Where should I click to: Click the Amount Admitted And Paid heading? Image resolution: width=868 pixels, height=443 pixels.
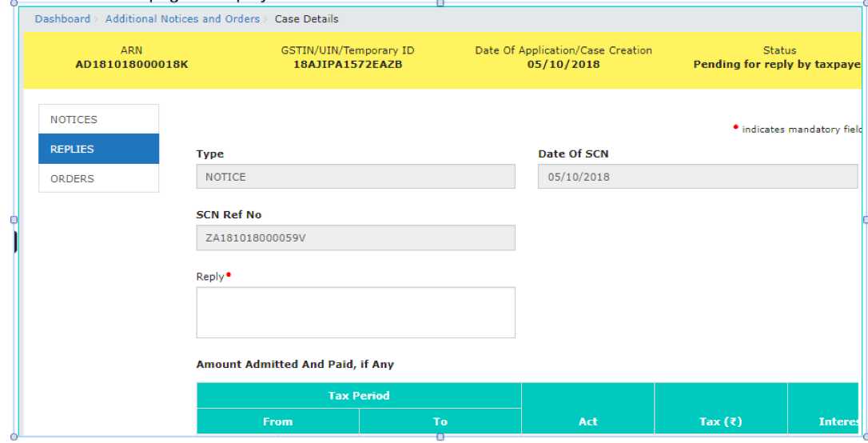pyautogui.click(x=295, y=365)
